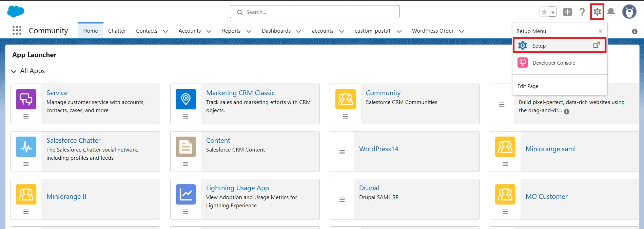Open the help question mark icon
The width and height of the screenshot is (644, 229).
[x=582, y=12]
